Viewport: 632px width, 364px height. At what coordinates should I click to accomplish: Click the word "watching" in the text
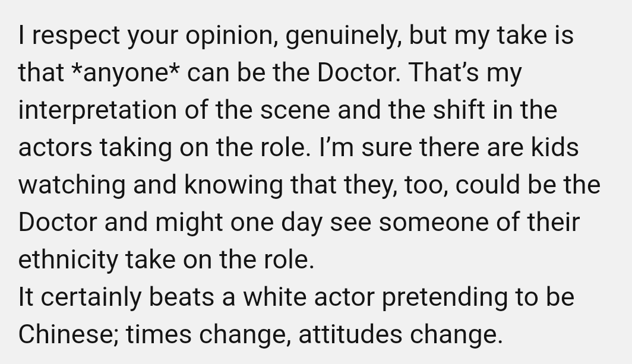[x=72, y=185]
